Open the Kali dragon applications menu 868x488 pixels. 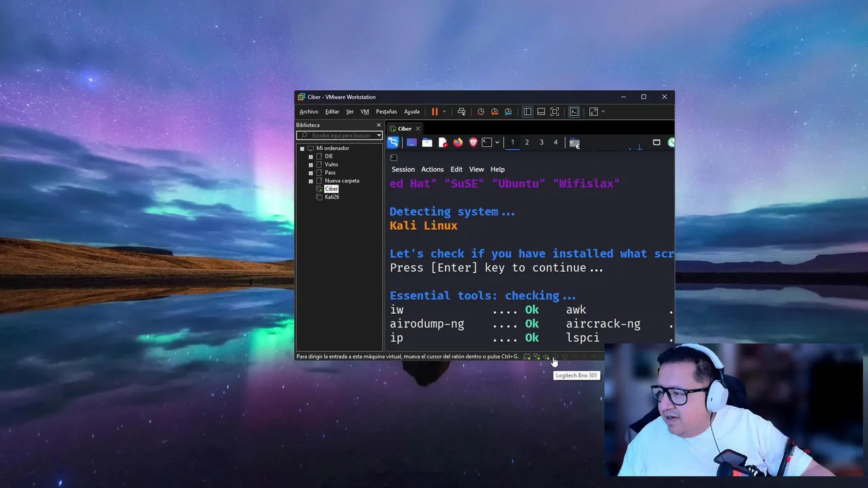pos(393,142)
